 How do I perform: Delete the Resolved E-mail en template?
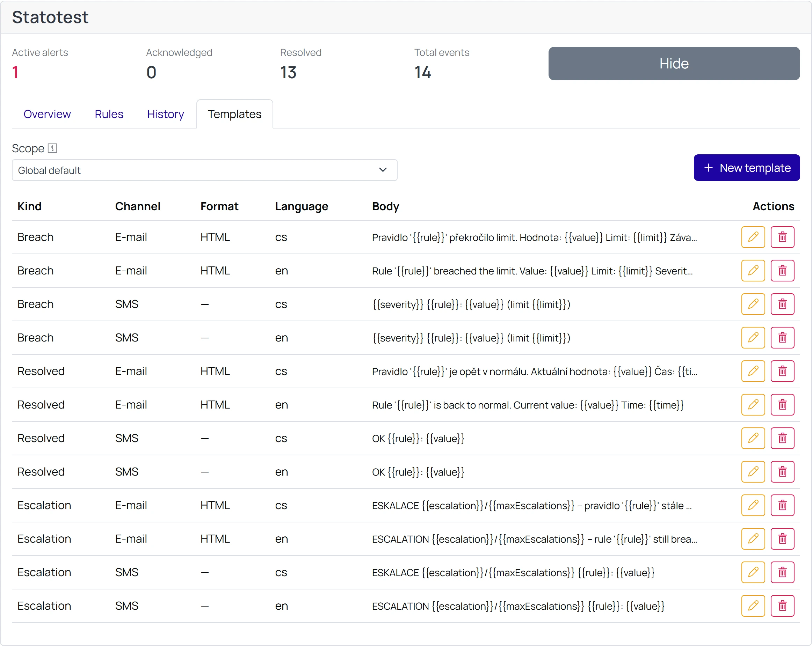pos(782,405)
